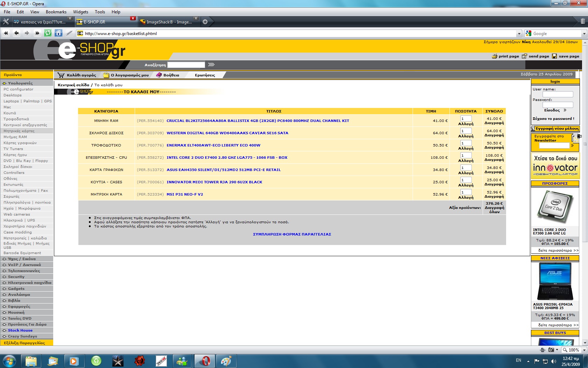
Task: Open Μητρικές κάρτες sidebar link
Action: 19,131
